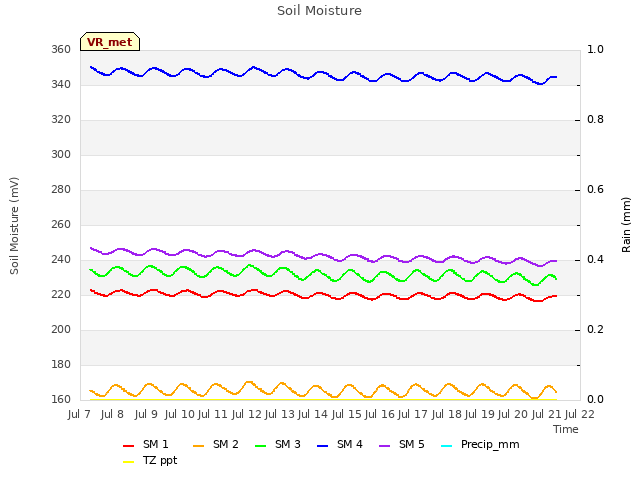Image resolution: width=640 pixels, height=480 pixels.
Task: Click the Time axis label
Action: click(566, 429)
